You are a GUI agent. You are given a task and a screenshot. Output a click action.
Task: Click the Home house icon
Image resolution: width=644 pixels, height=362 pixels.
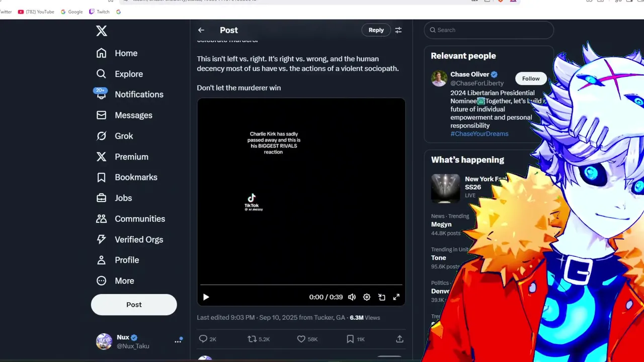click(x=102, y=53)
